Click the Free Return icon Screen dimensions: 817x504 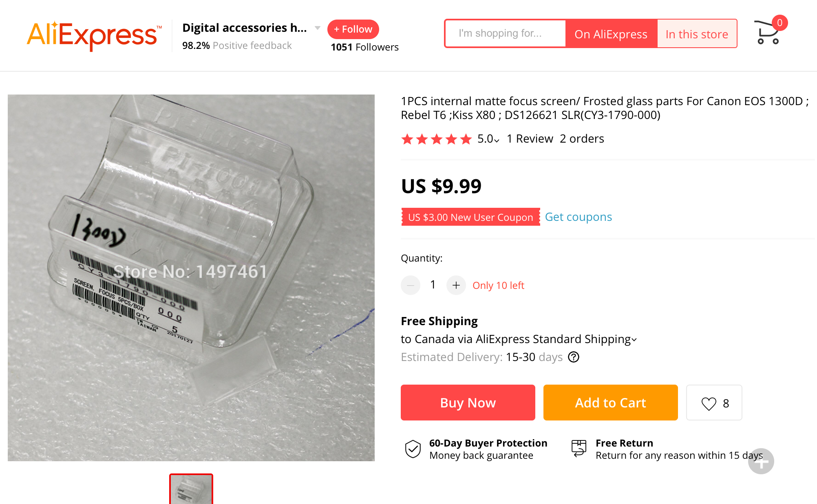pyautogui.click(x=579, y=448)
